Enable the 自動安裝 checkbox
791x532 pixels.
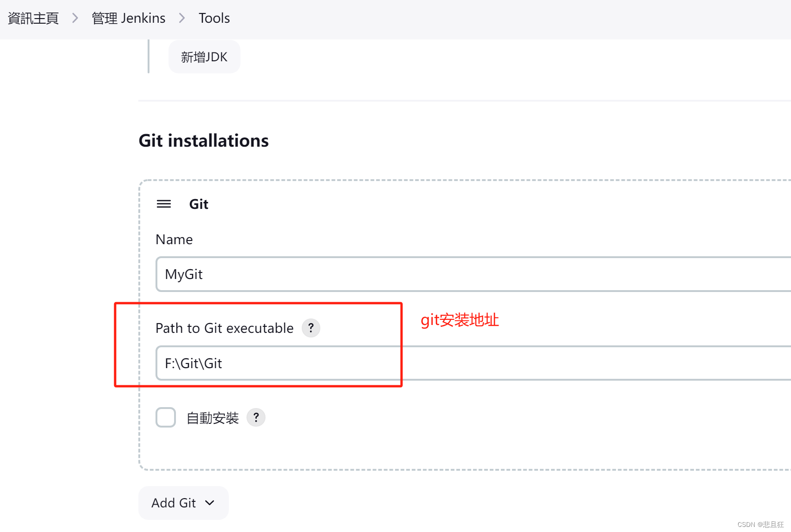click(x=166, y=417)
